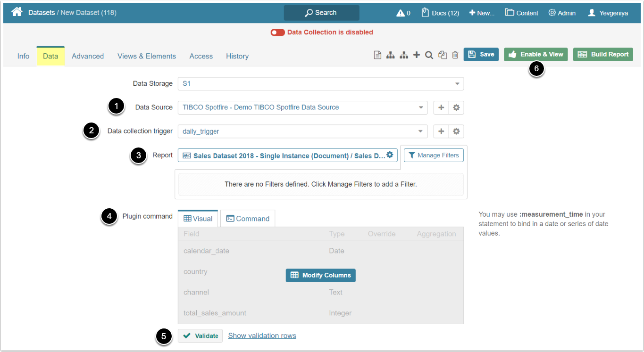Toggle the Data Collection disabled switch

pyautogui.click(x=278, y=33)
